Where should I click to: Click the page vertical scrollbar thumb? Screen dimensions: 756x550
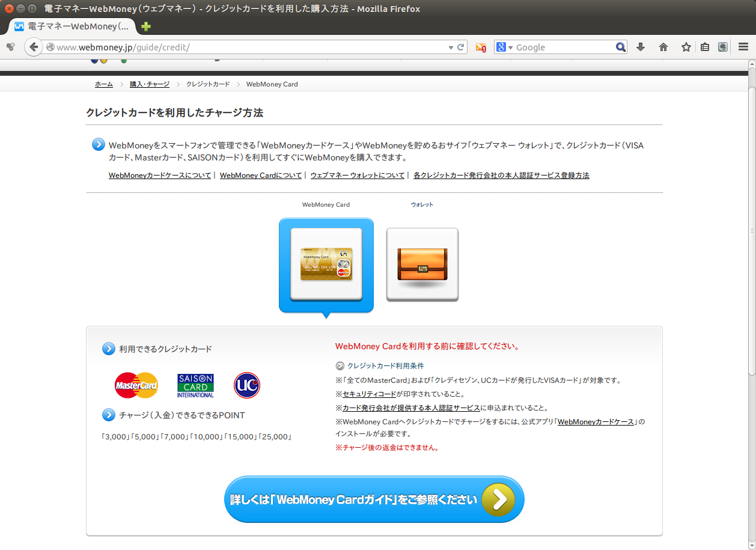(751, 231)
